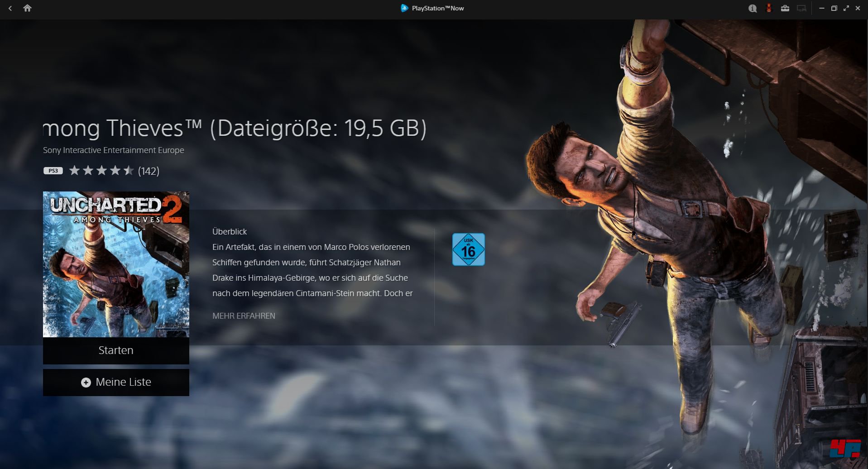Click the Uncharted 2 cover art

(116, 264)
